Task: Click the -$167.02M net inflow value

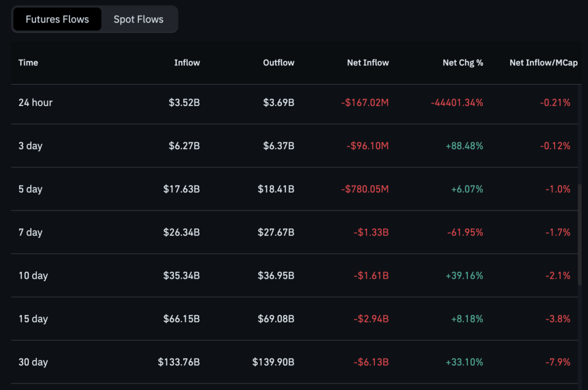Action: (x=365, y=103)
